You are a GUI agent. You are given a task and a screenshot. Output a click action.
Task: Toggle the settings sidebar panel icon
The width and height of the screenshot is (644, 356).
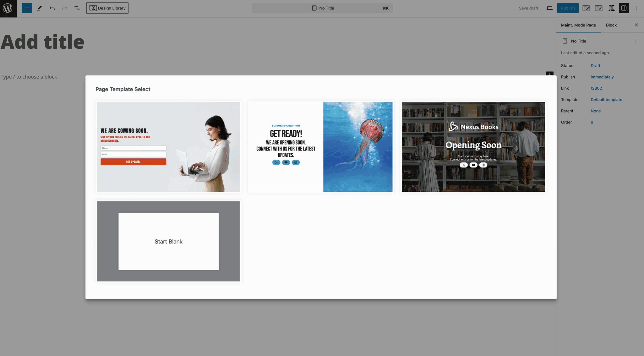pyautogui.click(x=624, y=8)
